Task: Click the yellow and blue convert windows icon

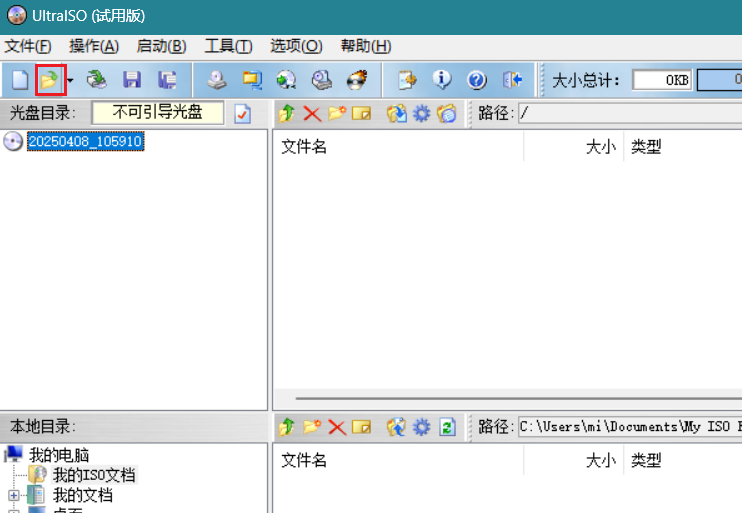Action: [x=252, y=80]
